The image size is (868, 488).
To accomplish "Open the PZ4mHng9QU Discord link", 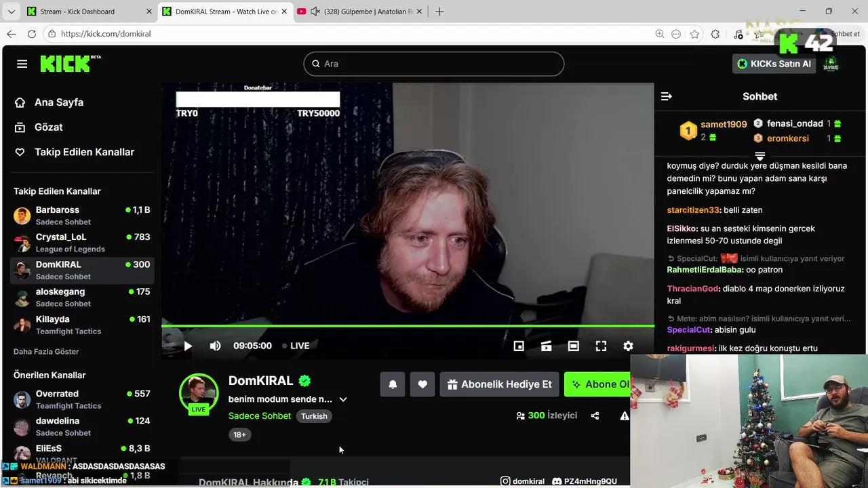I will tap(585, 481).
